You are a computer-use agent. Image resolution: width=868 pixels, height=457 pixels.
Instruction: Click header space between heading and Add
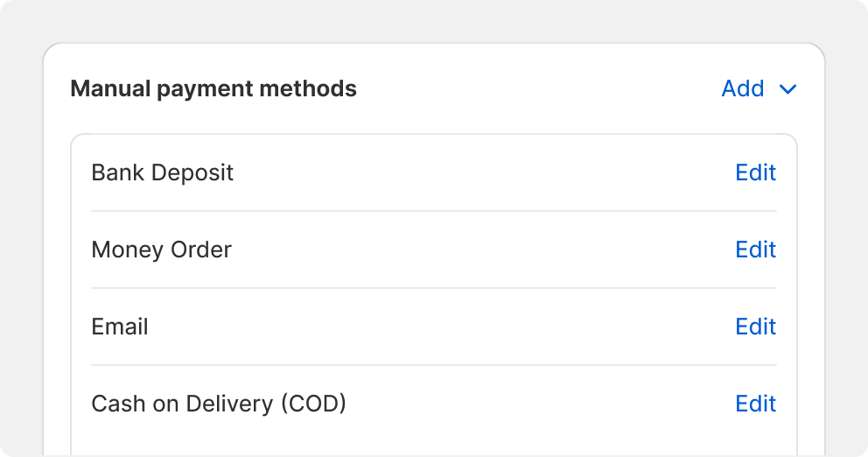click(539, 88)
